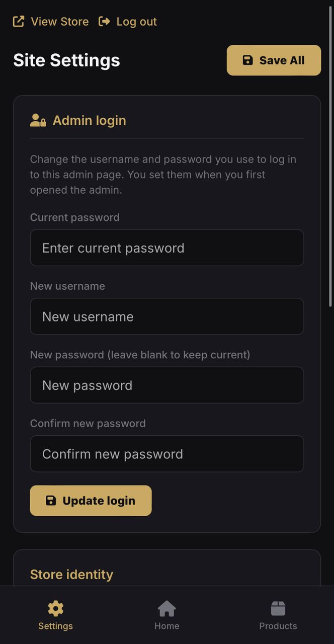
Task: Click the log-out arrow icon
Action: (105, 22)
